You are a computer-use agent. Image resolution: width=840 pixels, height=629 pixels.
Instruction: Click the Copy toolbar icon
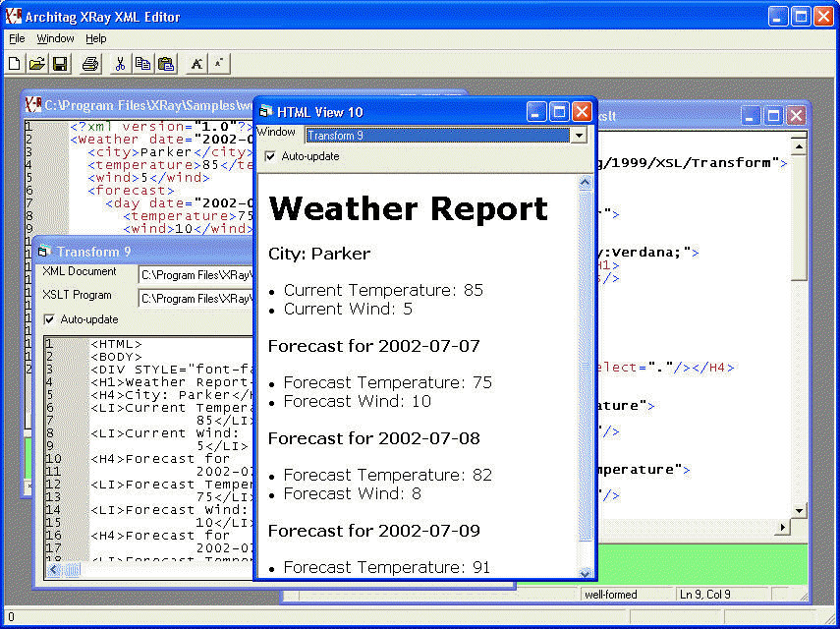(142, 64)
